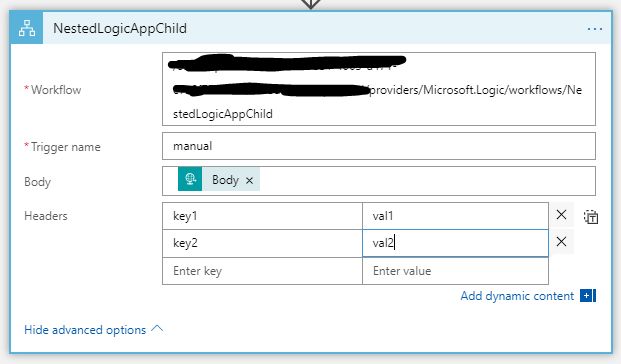Open Add dynamic content link
621x364 pixels.
tap(517, 296)
